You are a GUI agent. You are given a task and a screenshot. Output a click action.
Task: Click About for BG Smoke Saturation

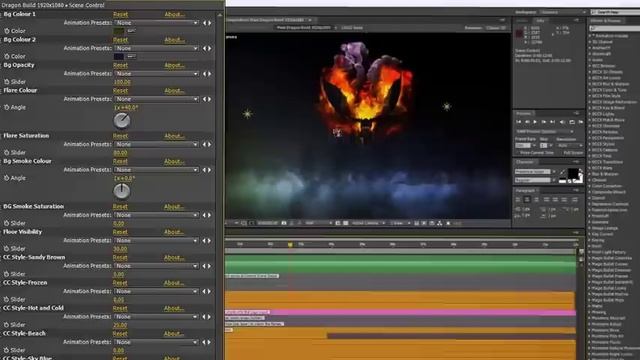coord(174,207)
